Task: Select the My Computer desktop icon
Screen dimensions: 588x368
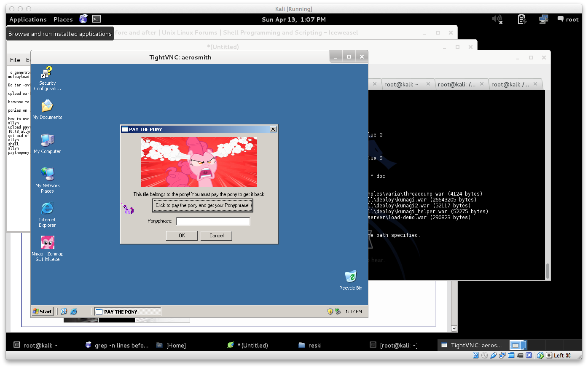Action: coord(47,143)
